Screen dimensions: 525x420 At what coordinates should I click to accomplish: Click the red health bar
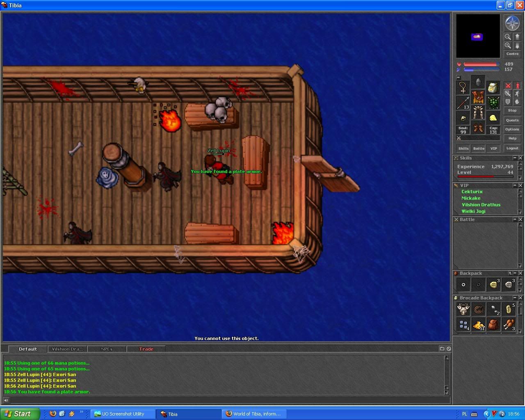(482, 64)
